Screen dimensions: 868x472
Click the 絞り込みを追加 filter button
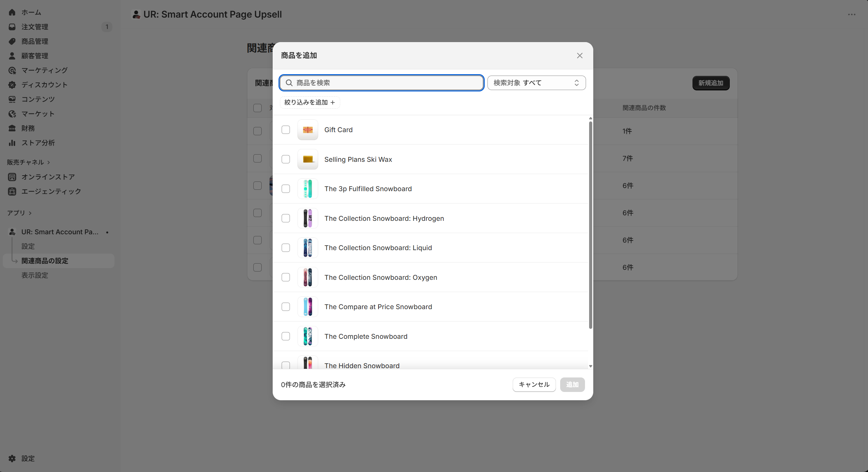point(310,102)
